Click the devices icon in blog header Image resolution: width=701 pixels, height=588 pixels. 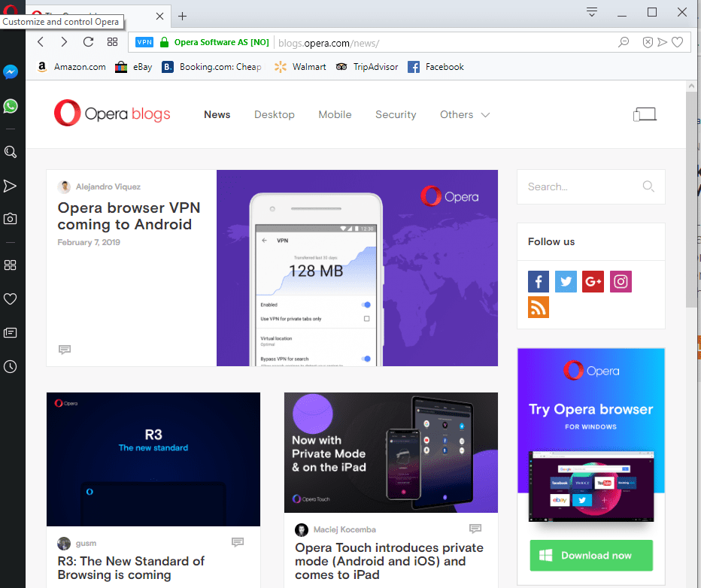click(x=645, y=114)
